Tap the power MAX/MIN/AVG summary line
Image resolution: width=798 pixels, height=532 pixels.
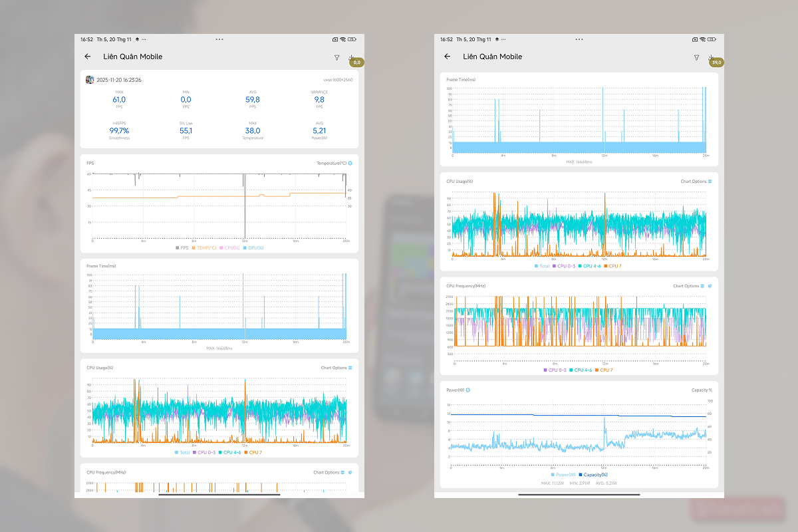pyautogui.click(x=579, y=483)
